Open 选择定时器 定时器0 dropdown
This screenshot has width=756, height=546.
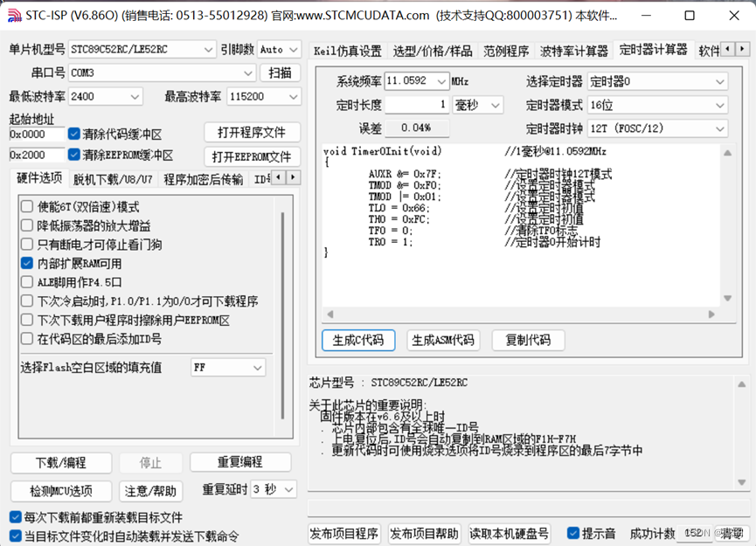point(657,81)
